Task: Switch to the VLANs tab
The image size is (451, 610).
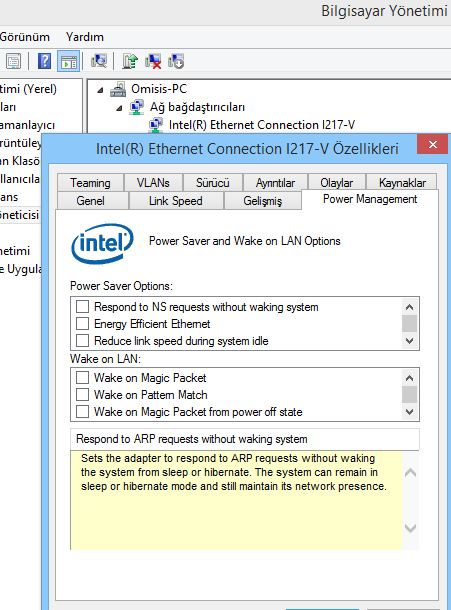Action: (153, 182)
